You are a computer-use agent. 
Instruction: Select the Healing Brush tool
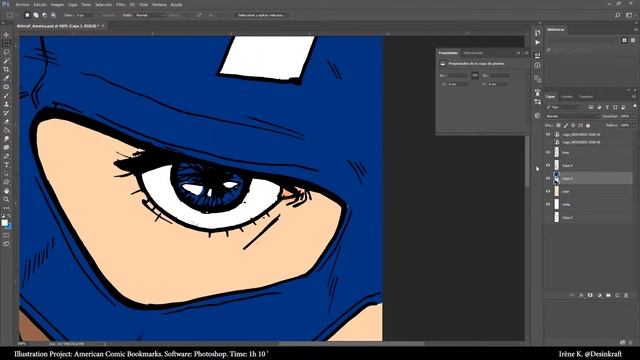point(6,87)
